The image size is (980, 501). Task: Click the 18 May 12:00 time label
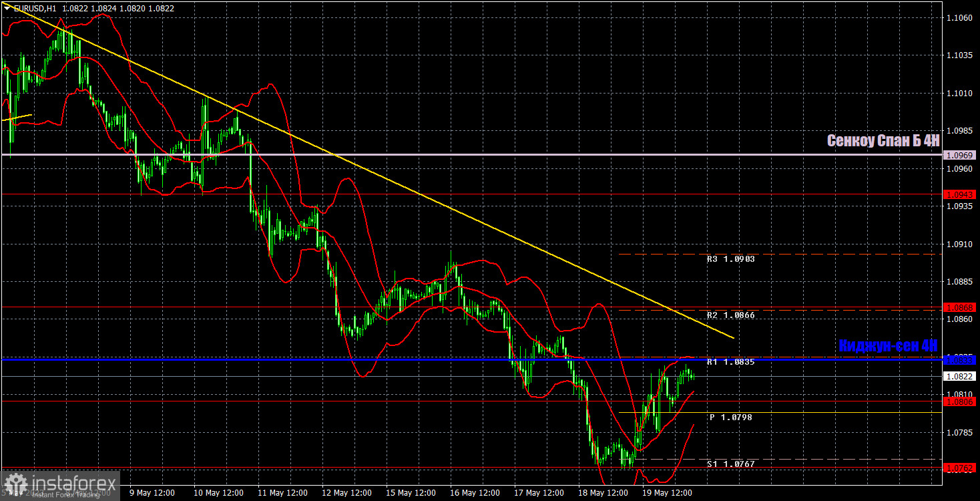(x=602, y=493)
